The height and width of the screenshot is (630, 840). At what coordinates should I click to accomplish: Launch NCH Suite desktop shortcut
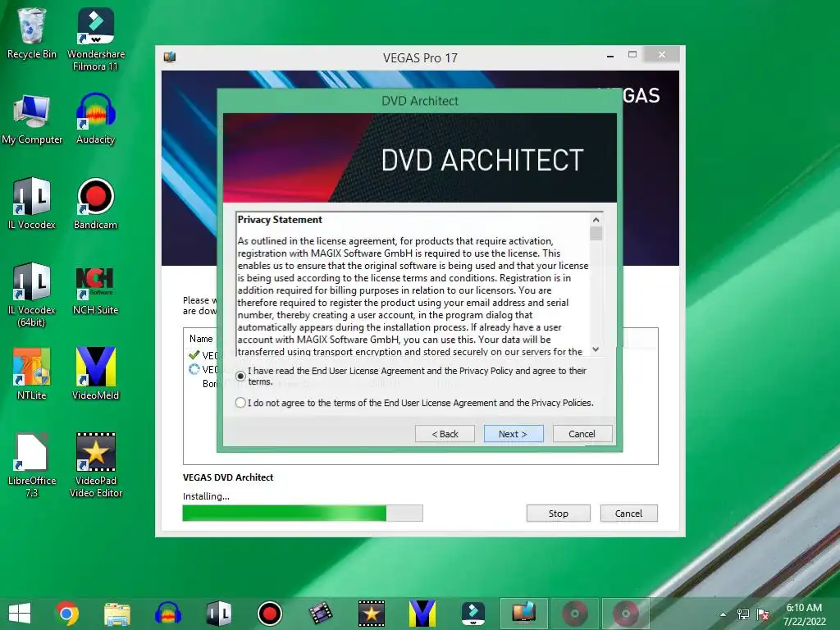tap(95, 290)
